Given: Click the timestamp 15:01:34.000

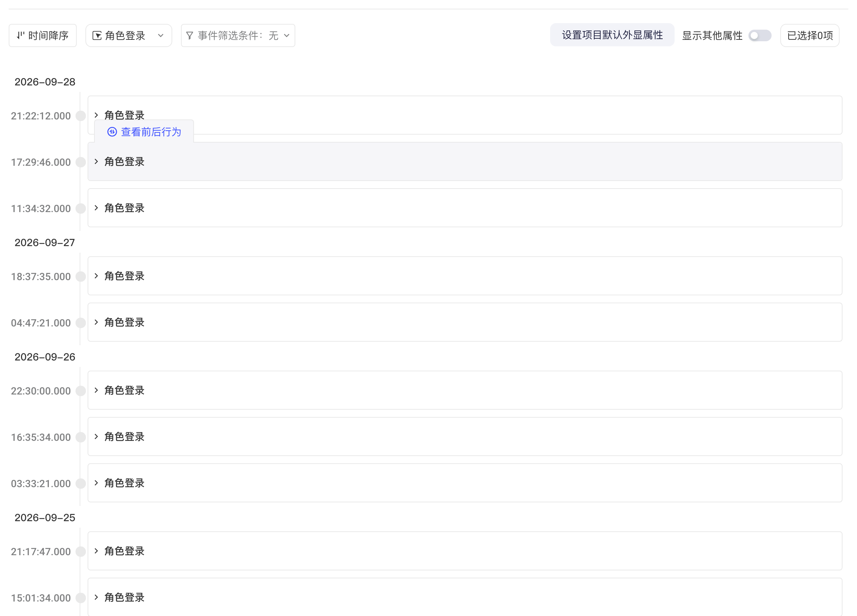Looking at the screenshot, I should (x=41, y=598).
